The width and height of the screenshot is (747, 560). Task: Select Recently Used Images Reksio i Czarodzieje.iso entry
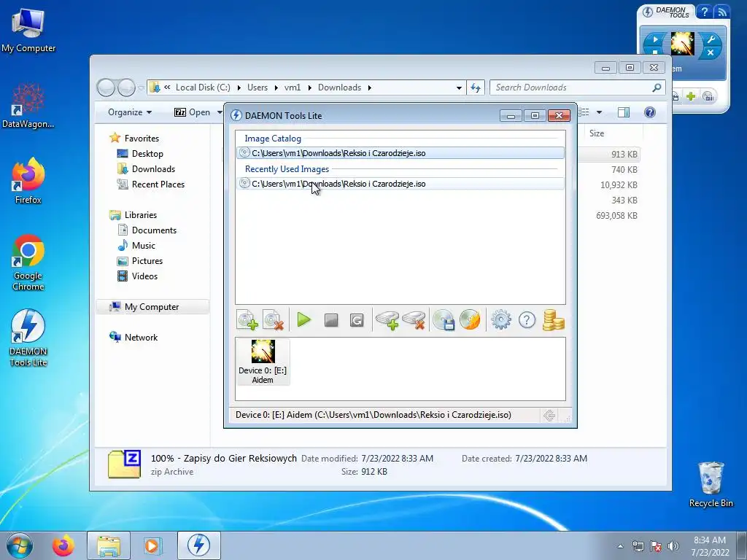[x=400, y=183]
